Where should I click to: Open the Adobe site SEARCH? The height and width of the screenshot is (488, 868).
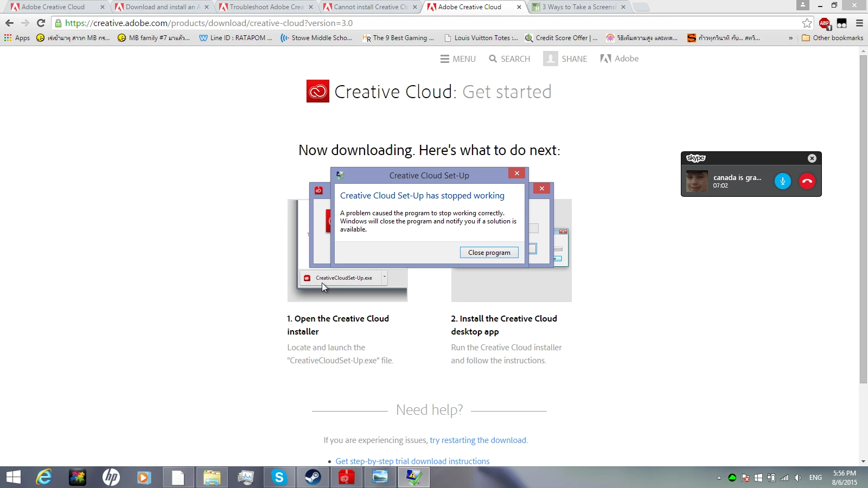click(509, 59)
